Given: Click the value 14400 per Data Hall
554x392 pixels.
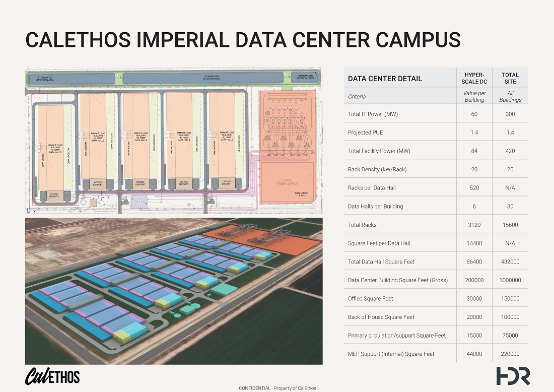Looking at the screenshot, I should pos(474,243).
